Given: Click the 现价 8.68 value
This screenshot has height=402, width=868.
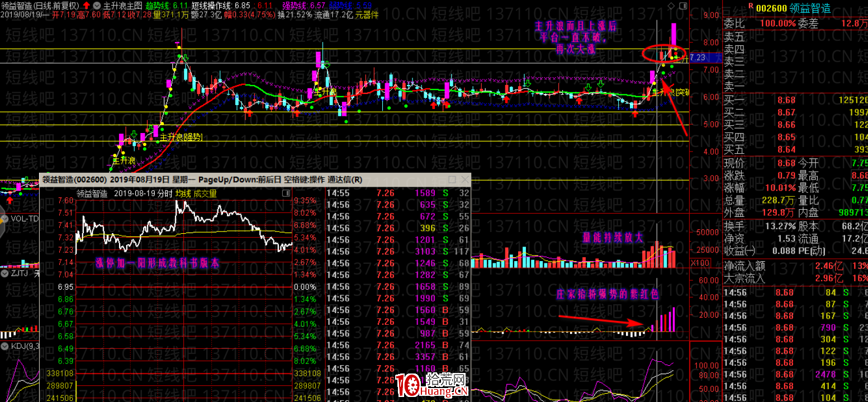Looking at the screenshot, I should [786, 163].
